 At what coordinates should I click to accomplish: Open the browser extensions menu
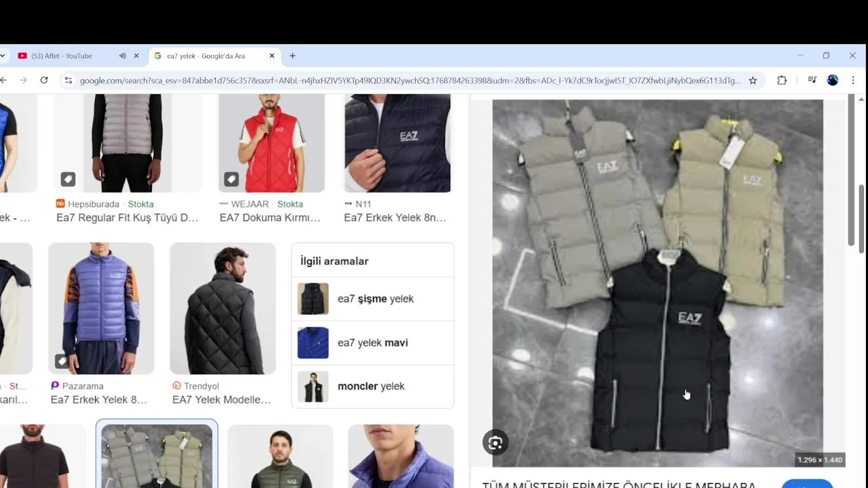pyautogui.click(x=782, y=80)
